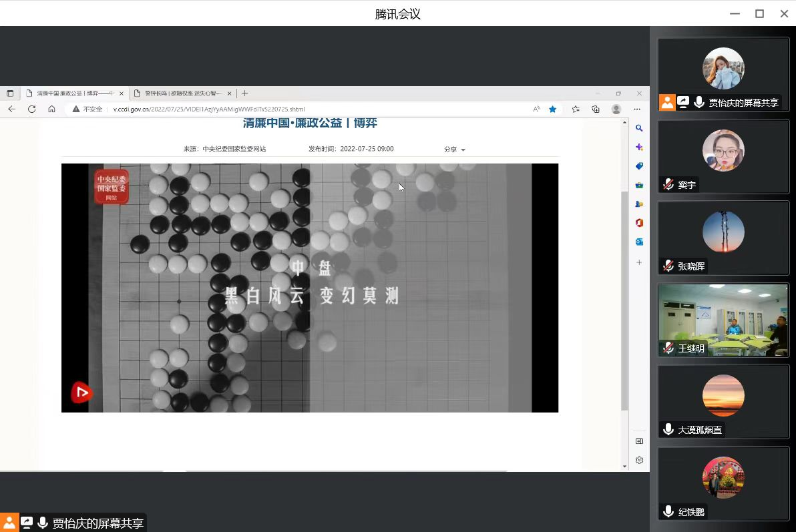
Task: Open the sidebar settings gear icon
Action: pos(639,460)
